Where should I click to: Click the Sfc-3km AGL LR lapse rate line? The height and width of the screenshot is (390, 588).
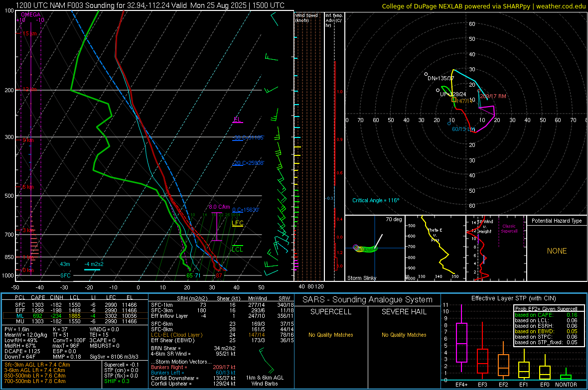point(37,365)
